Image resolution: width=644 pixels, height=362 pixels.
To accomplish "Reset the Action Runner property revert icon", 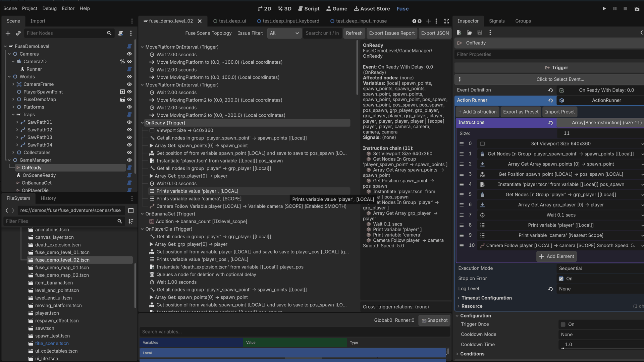I will click(550, 100).
